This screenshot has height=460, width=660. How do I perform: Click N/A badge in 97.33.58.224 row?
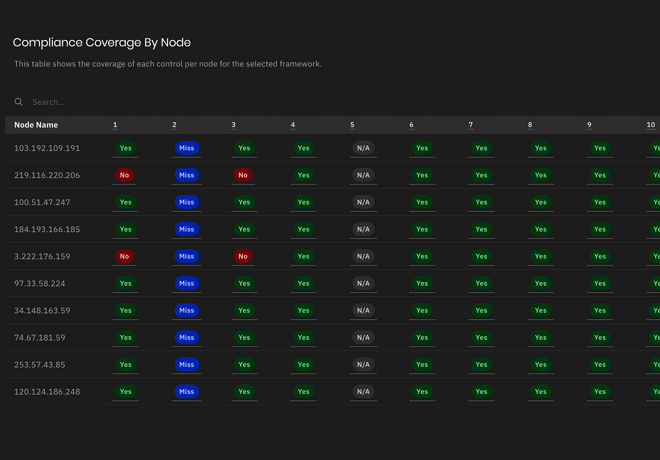click(363, 283)
